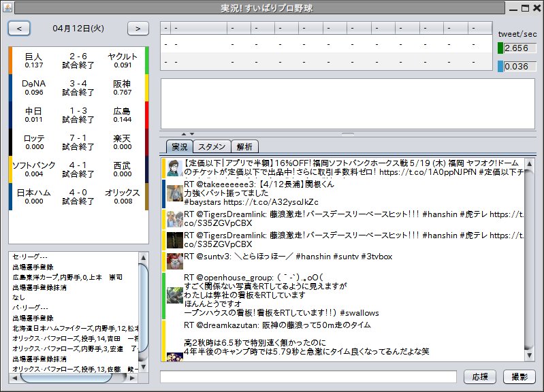Click the roster list scroll-down arrow
Viewport: 544px width, 392px height.
coord(143,367)
